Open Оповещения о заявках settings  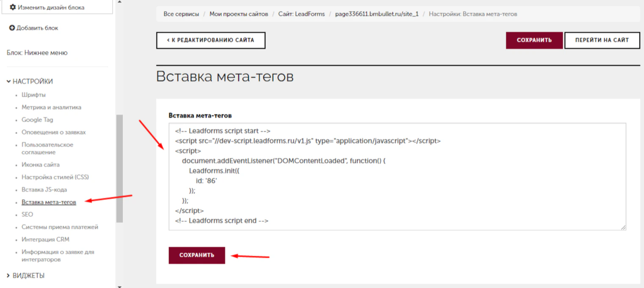[x=53, y=132]
